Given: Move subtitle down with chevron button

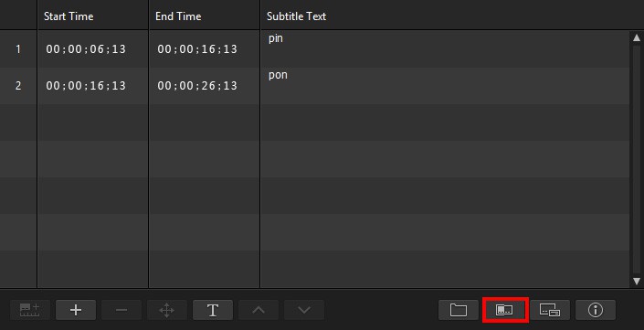Looking at the screenshot, I should pos(304,310).
